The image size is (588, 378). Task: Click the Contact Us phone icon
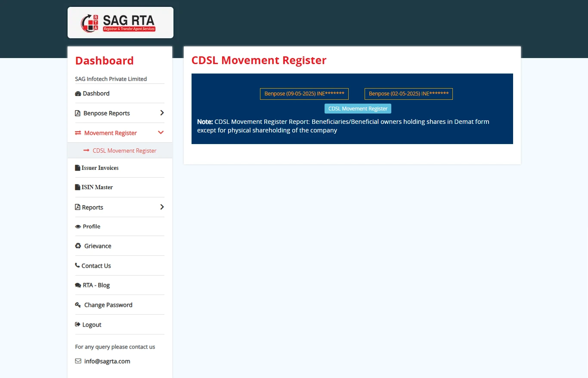tap(77, 266)
